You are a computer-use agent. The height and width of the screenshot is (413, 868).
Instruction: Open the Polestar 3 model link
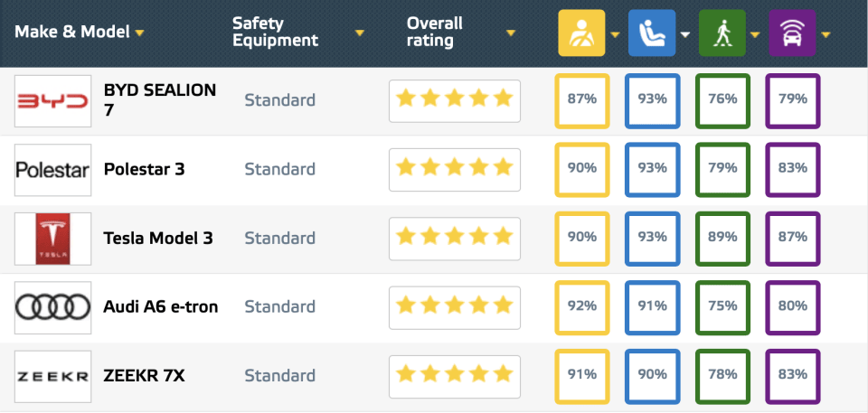coord(145,169)
